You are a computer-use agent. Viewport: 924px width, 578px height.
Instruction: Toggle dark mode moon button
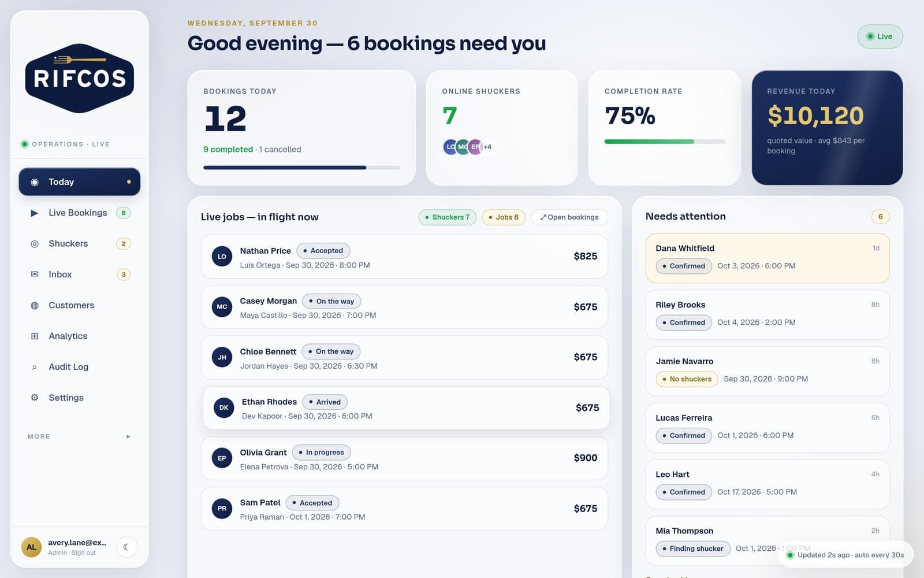click(x=126, y=547)
